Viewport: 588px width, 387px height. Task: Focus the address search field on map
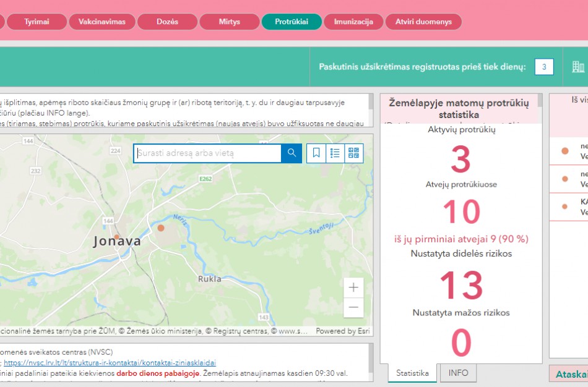coord(208,153)
